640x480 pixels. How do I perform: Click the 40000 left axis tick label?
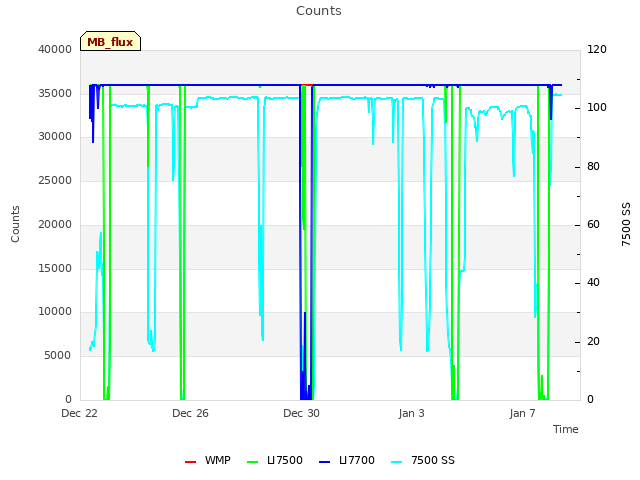click(55, 49)
